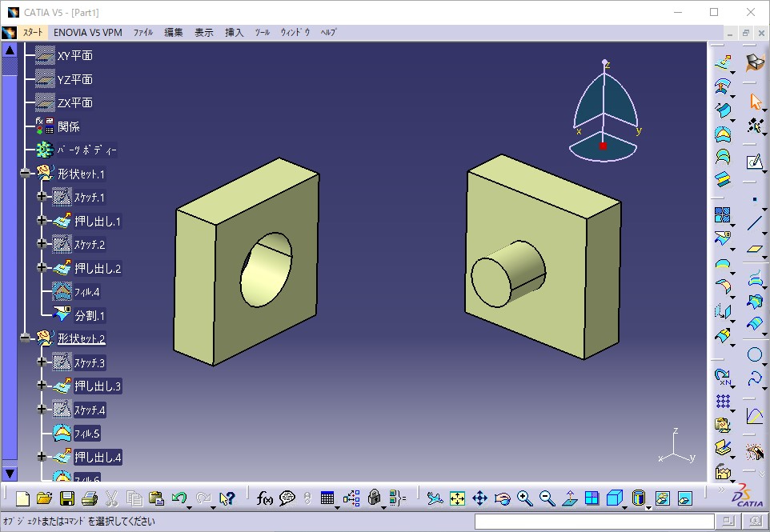Expand the スケッチ.1 tree node

point(42,197)
